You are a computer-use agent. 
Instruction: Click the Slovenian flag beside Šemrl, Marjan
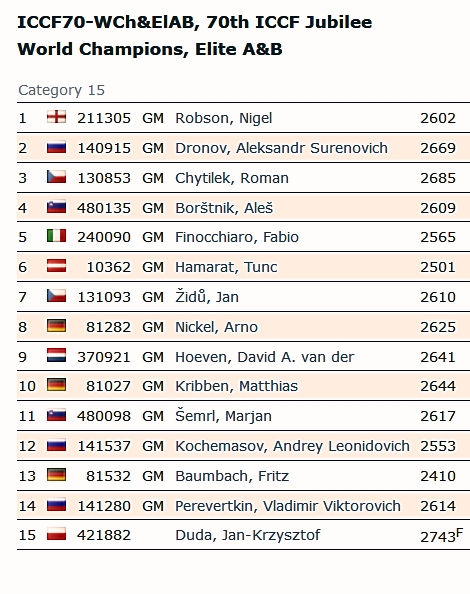coord(56,415)
